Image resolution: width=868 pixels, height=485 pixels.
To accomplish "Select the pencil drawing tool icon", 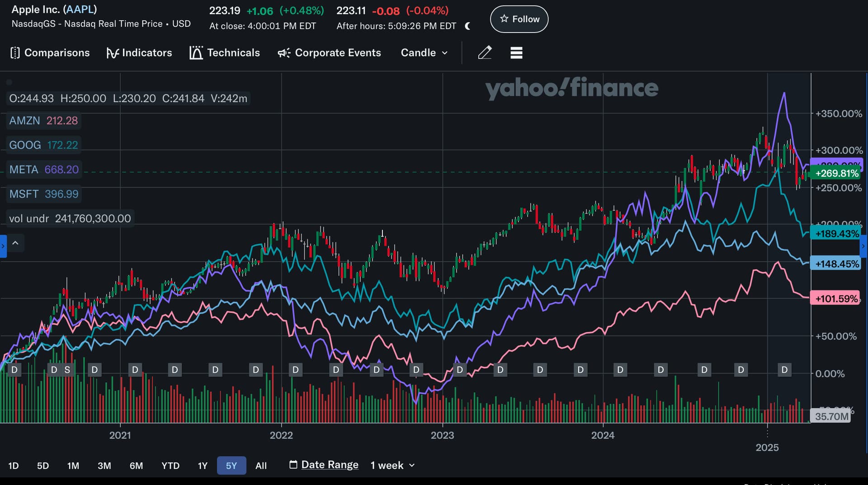I will [x=485, y=53].
